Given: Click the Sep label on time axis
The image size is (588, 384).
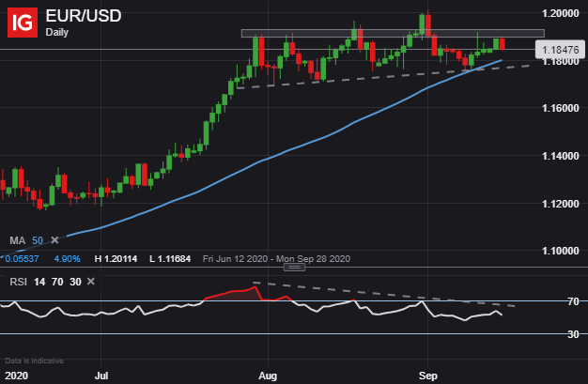Looking at the screenshot, I should (x=428, y=376).
